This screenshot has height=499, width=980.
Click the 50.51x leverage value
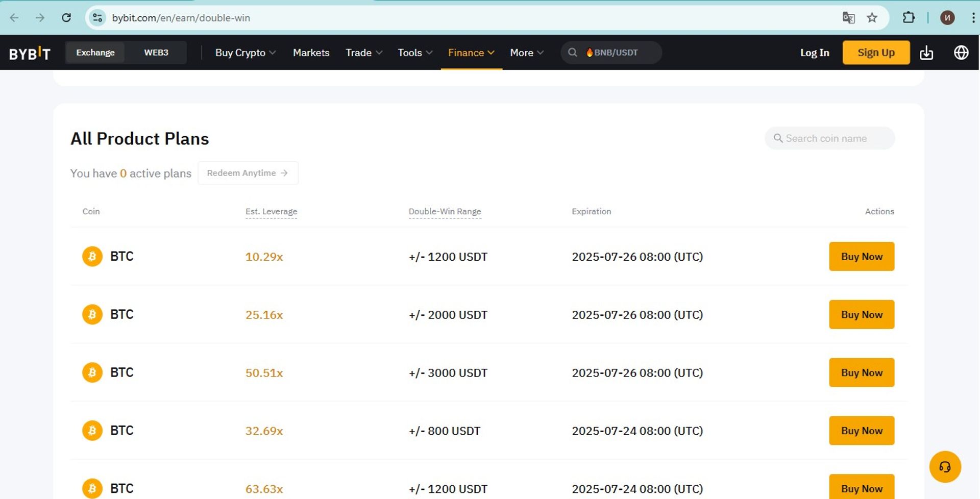pyautogui.click(x=264, y=373)
